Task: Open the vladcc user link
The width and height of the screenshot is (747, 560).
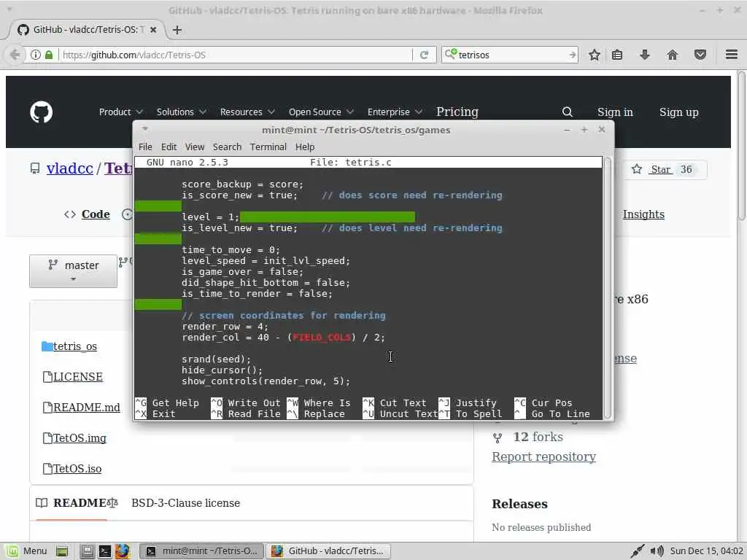Action: point(69,168)
